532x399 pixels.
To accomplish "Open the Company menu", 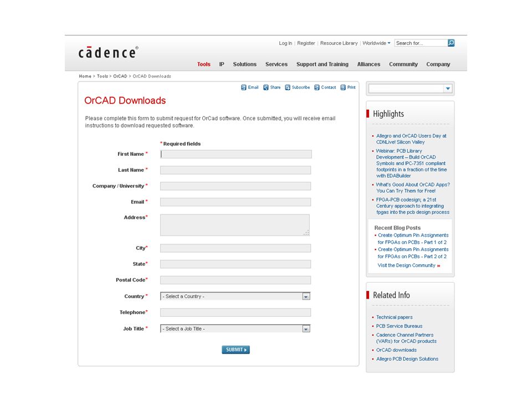I will pos(438,64).
